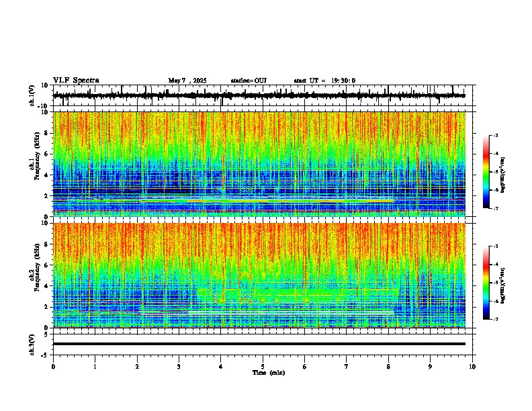Image resolution: width=532 pixels, height=411 pixels.
Task: Click the ch.1 spectrogram color bar
Action: [486, 172]
